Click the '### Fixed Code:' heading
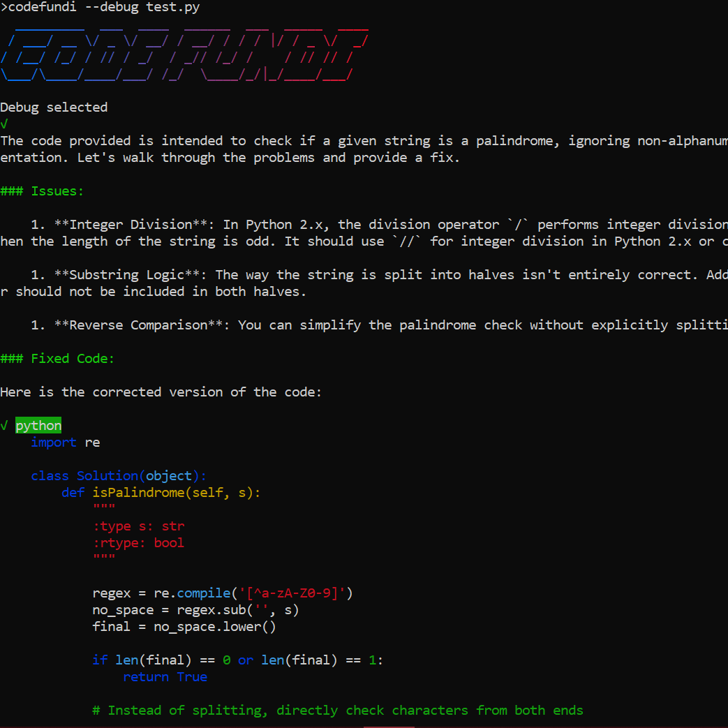 [57, 359]
